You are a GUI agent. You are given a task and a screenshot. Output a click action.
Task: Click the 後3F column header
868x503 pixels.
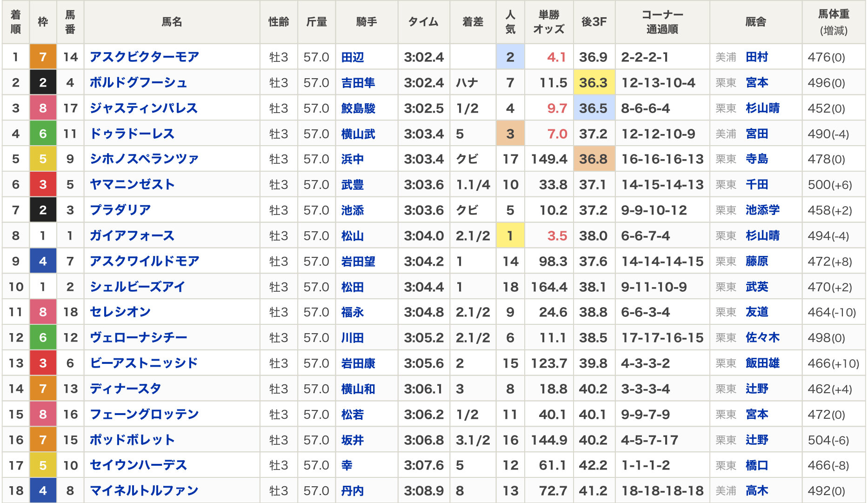coord(594,22)
